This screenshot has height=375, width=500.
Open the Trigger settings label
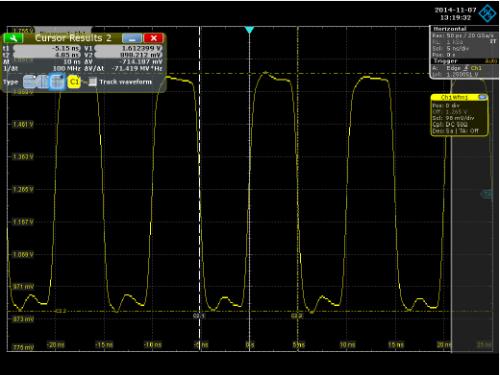pos(446,61)
